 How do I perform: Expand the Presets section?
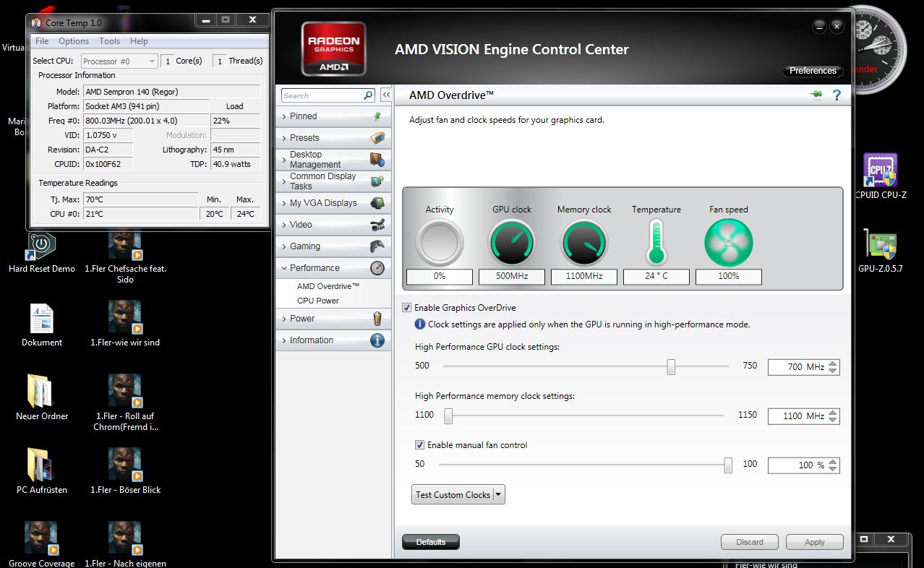(283, 138)
